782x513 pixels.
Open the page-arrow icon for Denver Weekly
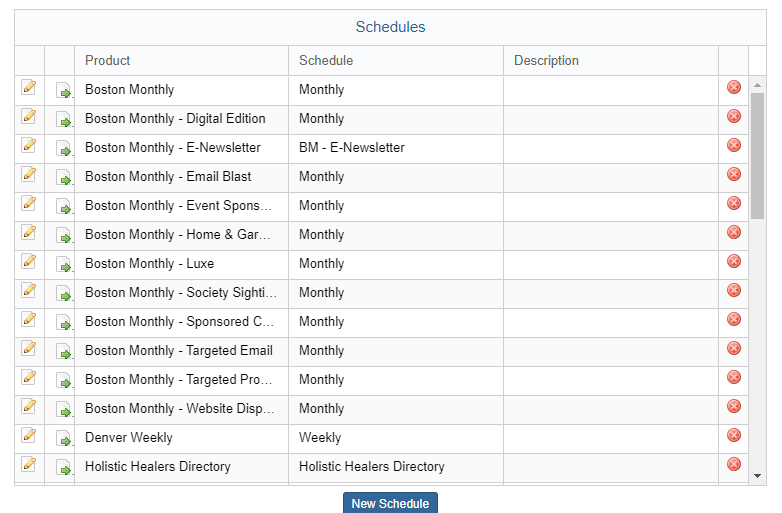click(64, 438)
